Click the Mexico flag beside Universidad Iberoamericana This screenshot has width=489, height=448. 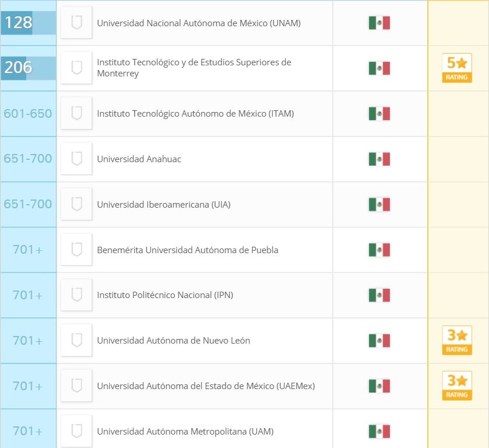click(x=379, y=205)
